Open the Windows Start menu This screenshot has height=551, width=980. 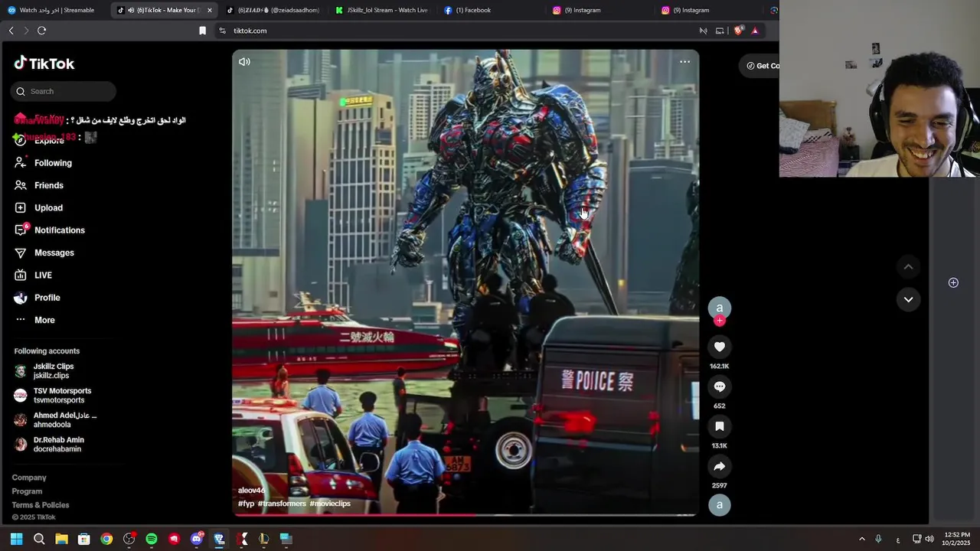point(16,539)
